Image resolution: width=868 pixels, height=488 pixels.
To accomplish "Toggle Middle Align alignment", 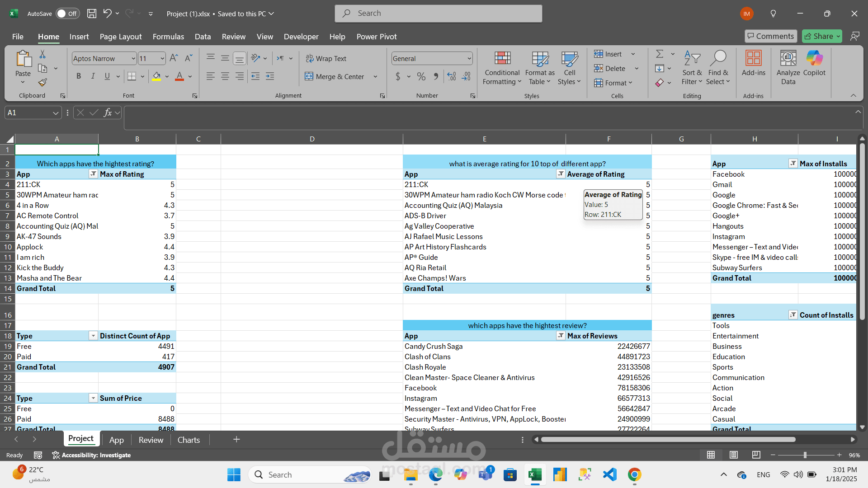I will [x=225, y=58].
